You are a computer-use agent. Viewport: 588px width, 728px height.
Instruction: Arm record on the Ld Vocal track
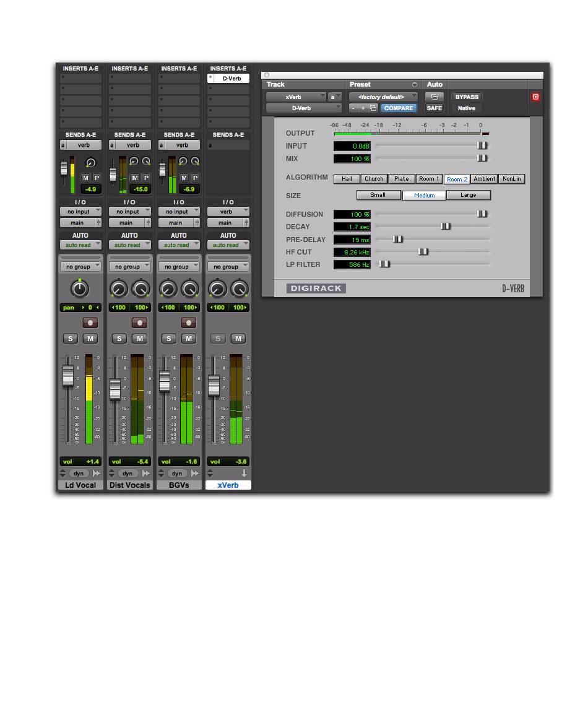90,323
